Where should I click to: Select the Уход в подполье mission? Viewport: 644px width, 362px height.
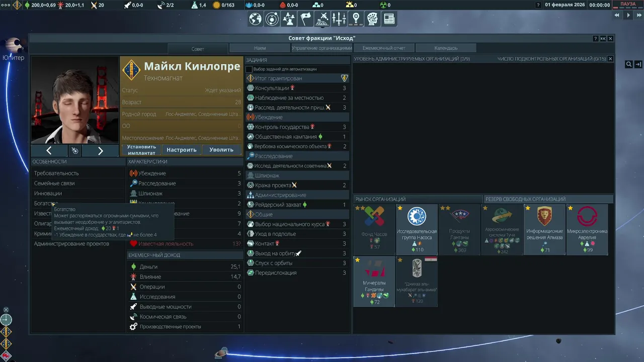pyautogui.click(x=297, y=234)
